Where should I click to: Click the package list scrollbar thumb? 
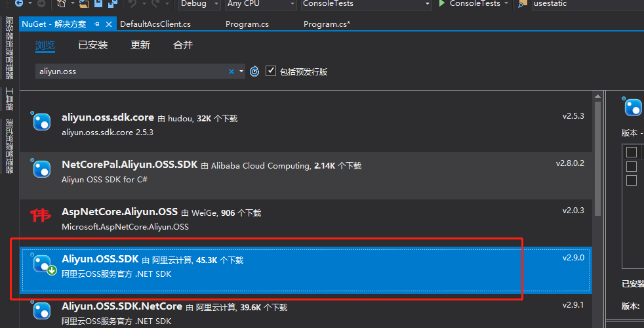(x=597, y=158)
